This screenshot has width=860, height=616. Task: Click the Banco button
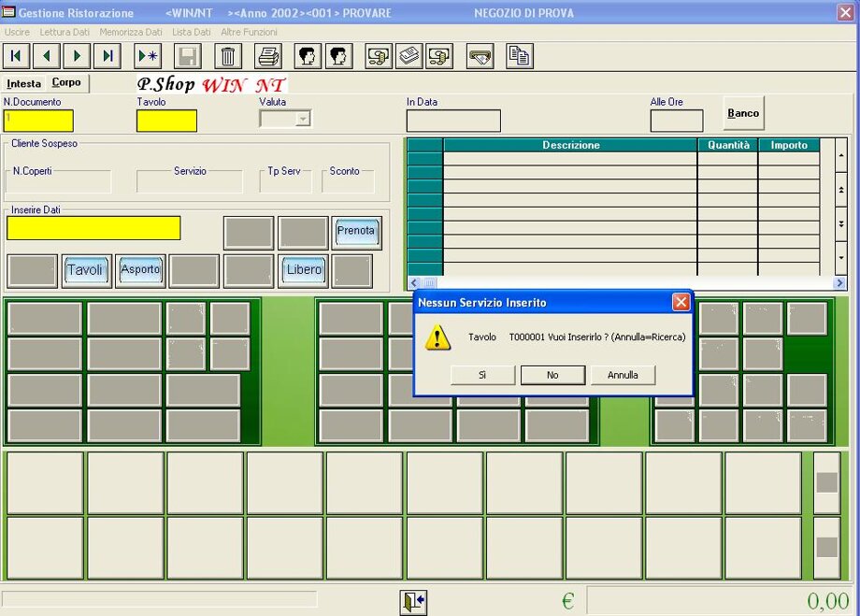click(743, 113)
